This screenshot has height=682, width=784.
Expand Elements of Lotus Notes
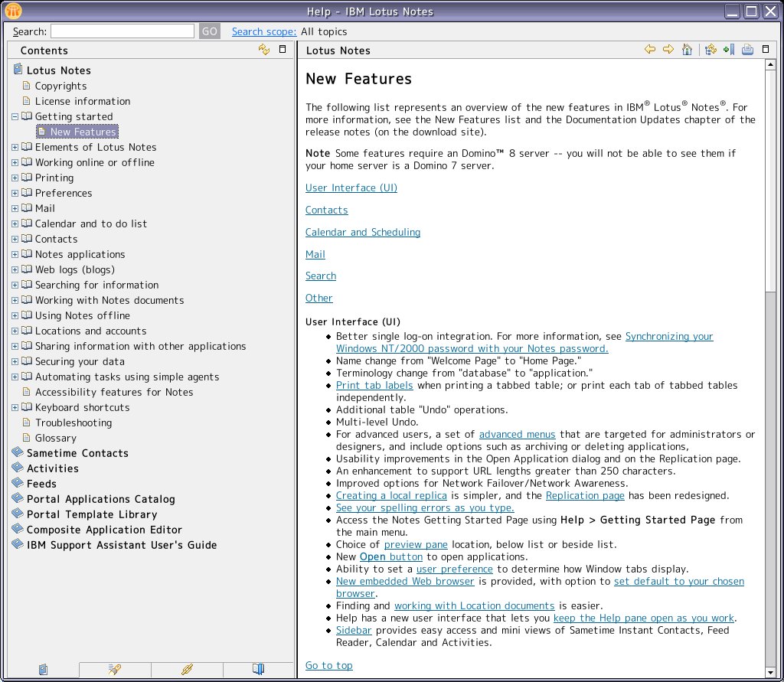[x=15, y=147]
